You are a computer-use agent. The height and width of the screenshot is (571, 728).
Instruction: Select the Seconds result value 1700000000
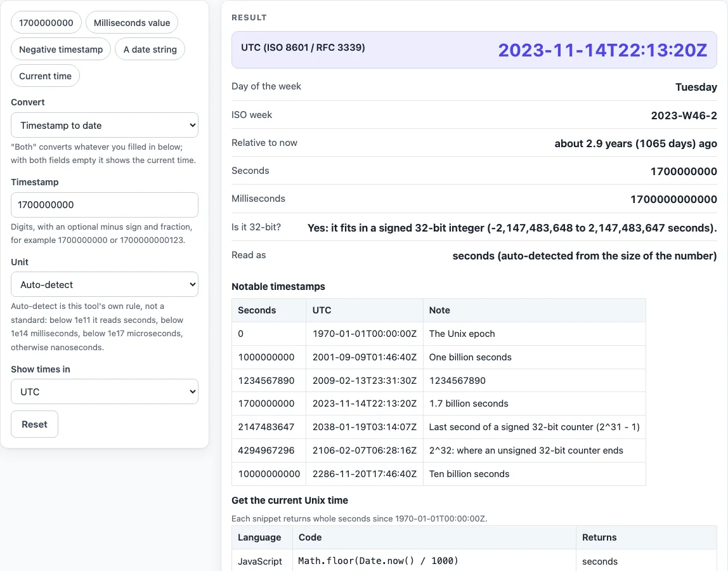(x=684, y=171)
